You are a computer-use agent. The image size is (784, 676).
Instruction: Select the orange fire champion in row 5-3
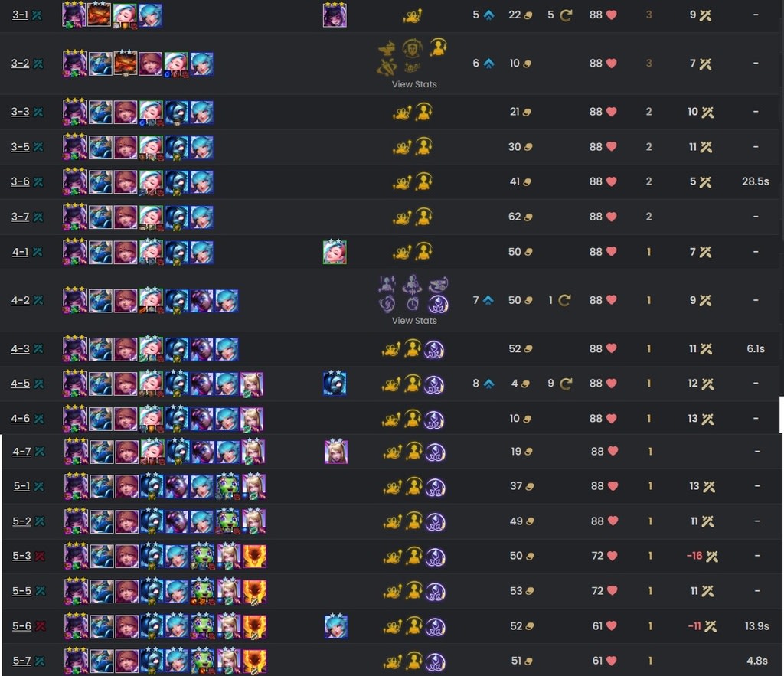click(x=254, y=557)
